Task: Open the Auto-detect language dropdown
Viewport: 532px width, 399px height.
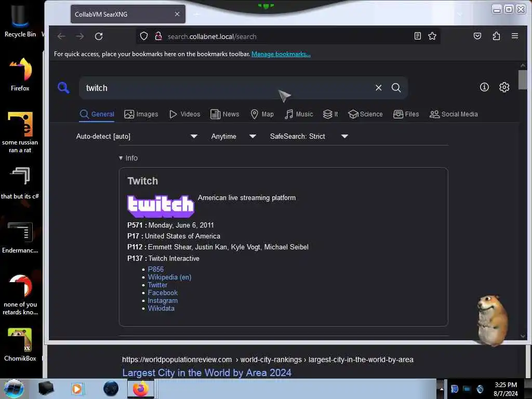Action: (x=137, y=137)
